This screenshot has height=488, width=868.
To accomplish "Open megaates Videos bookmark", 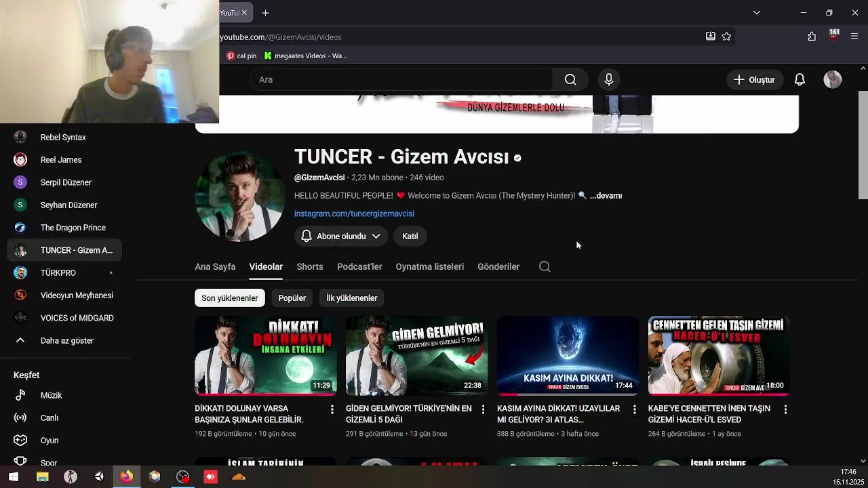I will point(305,56).
